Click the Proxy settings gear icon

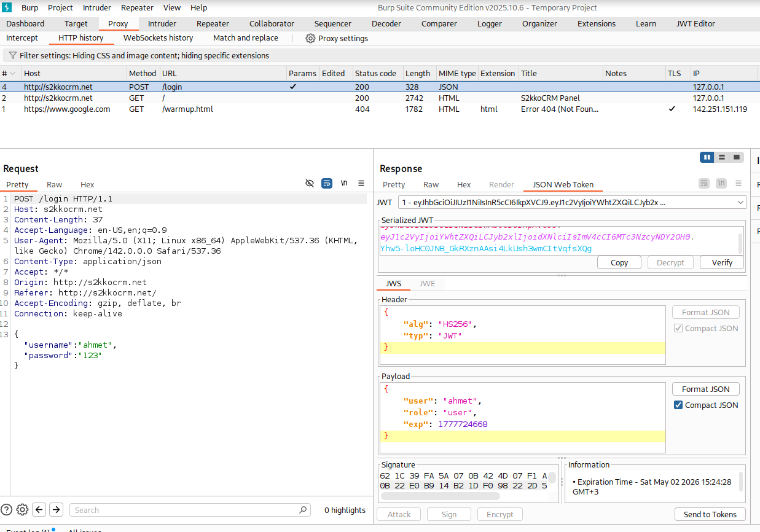[310, 38]
